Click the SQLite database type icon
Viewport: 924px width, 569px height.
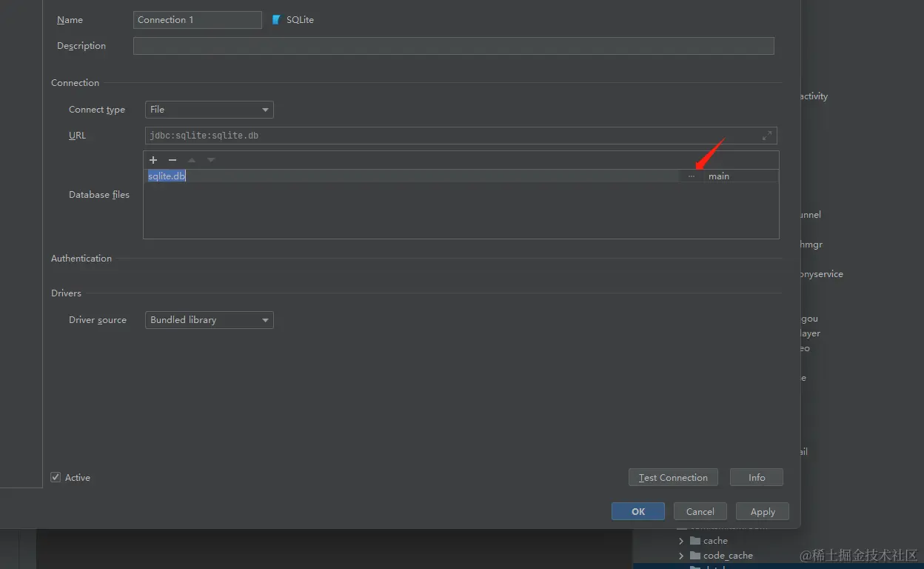click(x=276, y=20)
